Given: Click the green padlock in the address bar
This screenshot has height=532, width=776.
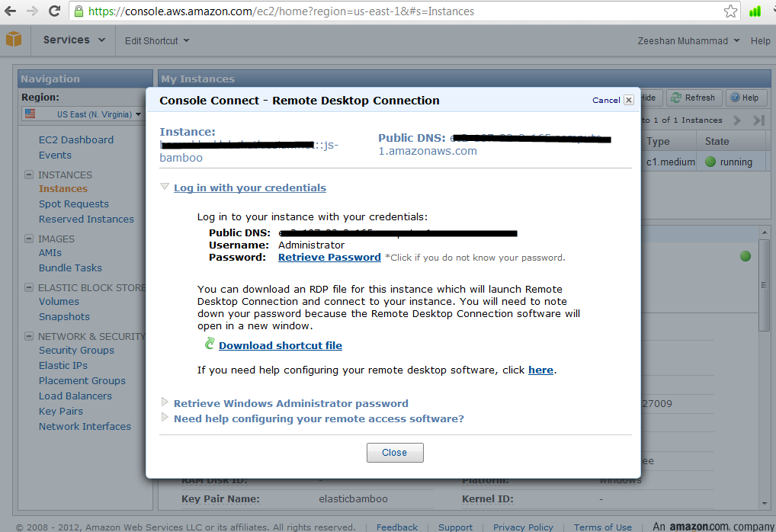Looking at the screenshot, I should coord(79,11).
